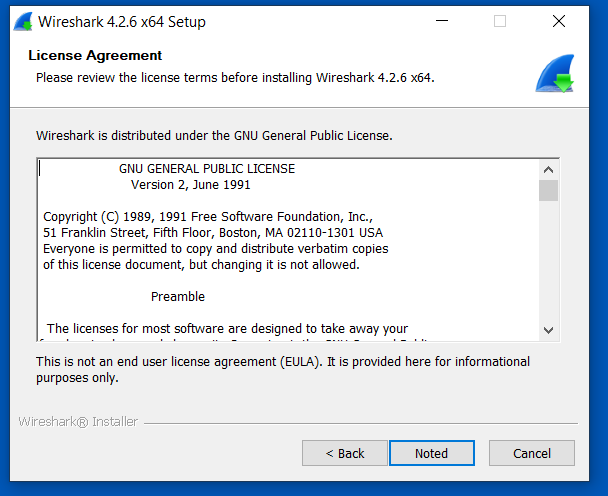This screenshot has height=496, width=608.
Task: Click the License Agreement page heading
Action: (x=95, y=56)
